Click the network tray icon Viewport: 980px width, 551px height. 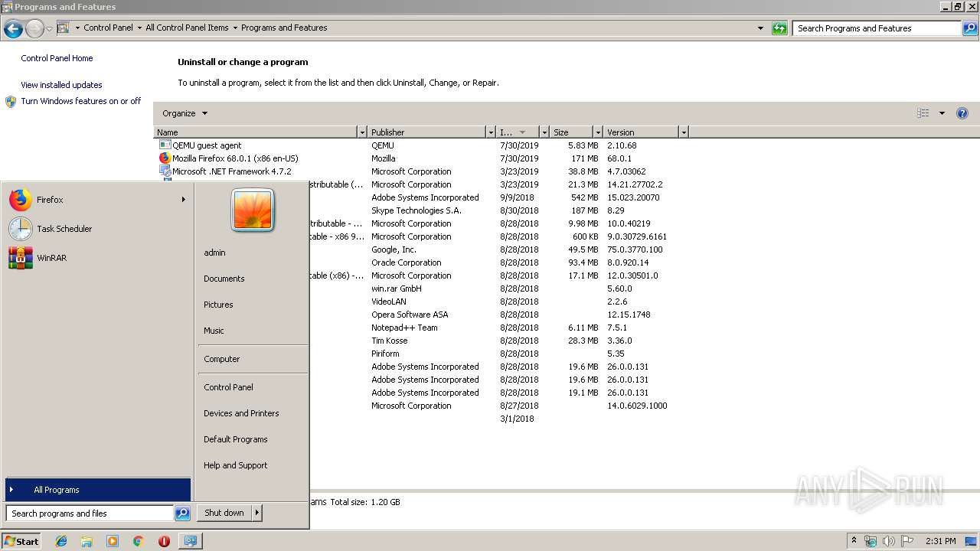[x=871, y=541]
